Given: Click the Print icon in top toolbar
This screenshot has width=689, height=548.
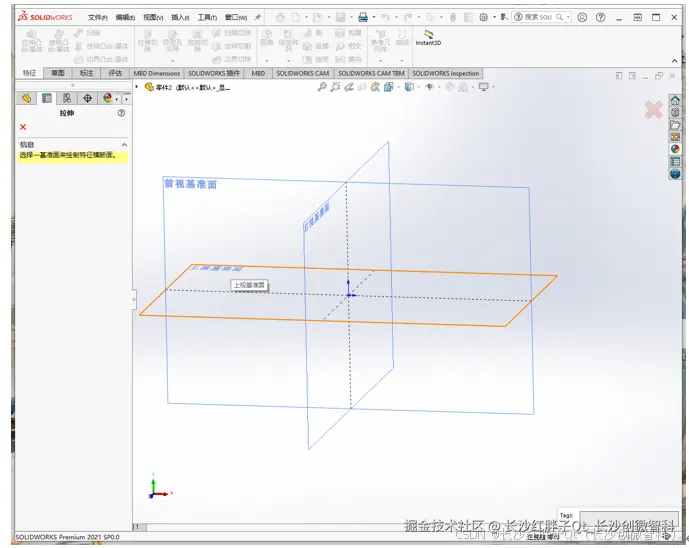Looking at the screenshot, I should [x=363, y=17].
